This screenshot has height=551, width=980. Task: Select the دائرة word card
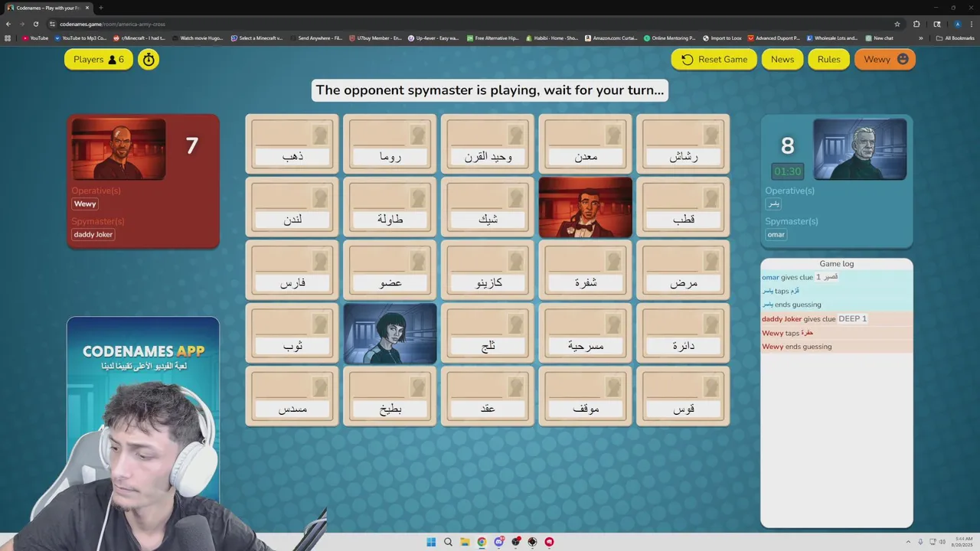point(683,333)
